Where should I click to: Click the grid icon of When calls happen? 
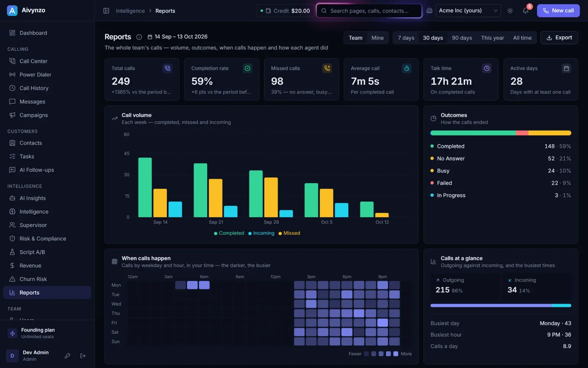coord(115,262)
